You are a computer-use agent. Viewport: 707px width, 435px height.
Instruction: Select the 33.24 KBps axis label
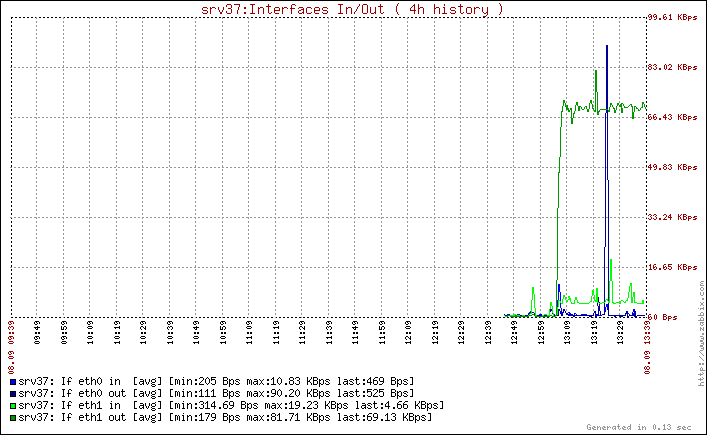click(x=672, y=217)
